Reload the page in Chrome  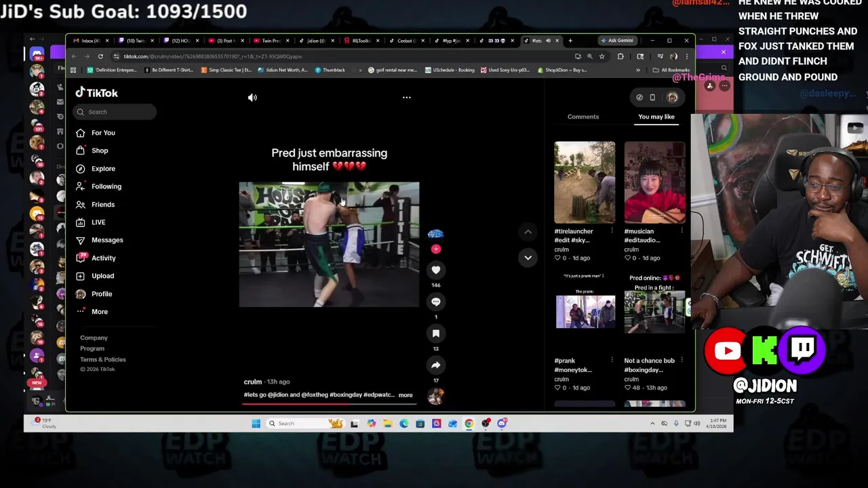click(x=100, y=56)
